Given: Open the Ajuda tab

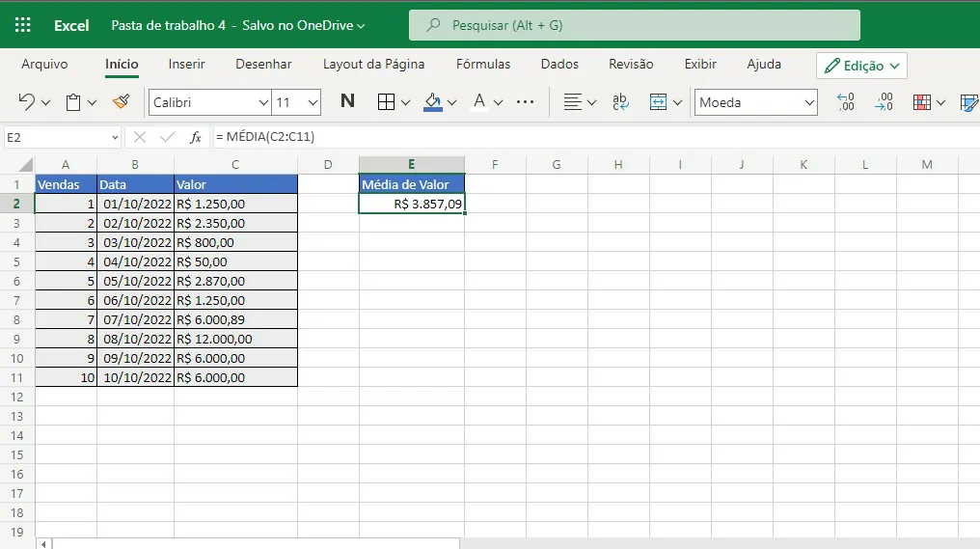Looking at the screenshot, I should pyautogui.click(x=764, y=64).
